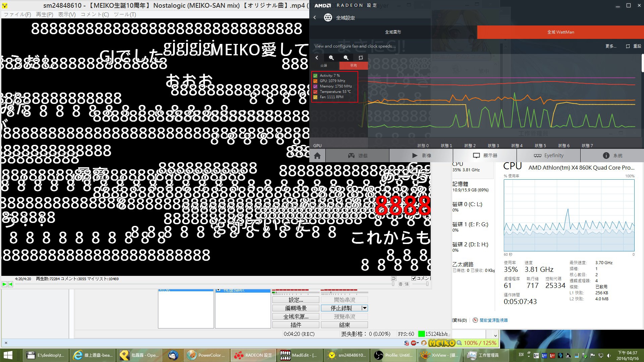Image resolution: width=644 pixels, height=362 pixels.
Task: Adjust the player volume slider
Action: tap(421, 284)
